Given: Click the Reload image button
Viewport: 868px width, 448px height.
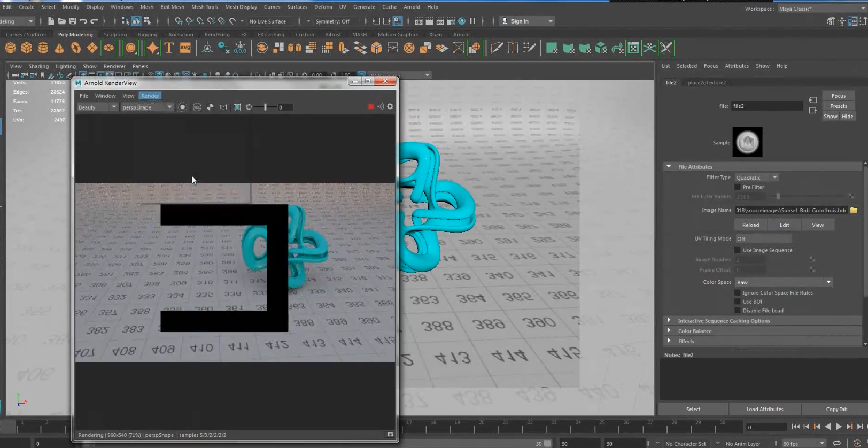Looking at the screenshot, I should pos(750,225).
